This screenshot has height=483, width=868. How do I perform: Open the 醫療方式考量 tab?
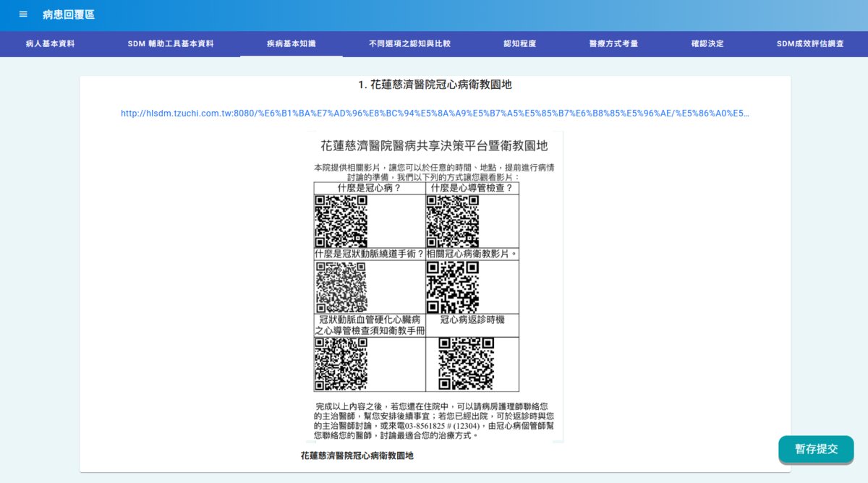pos(613,44)
